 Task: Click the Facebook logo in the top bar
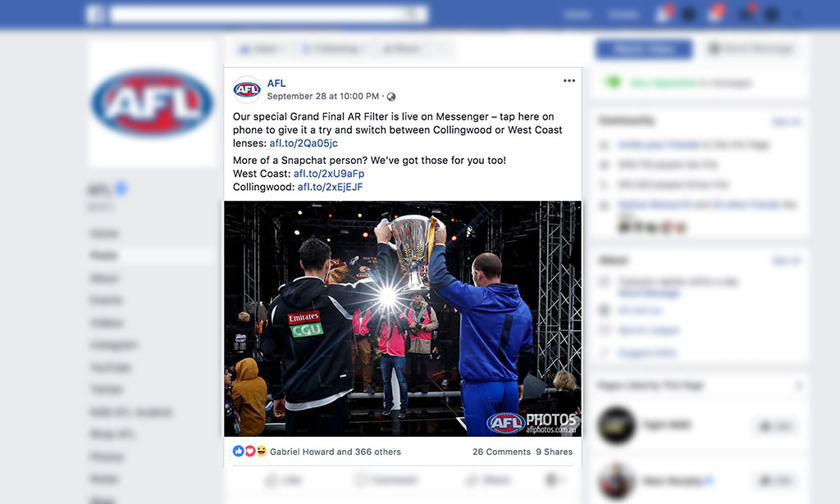click(x=95, y=15)
